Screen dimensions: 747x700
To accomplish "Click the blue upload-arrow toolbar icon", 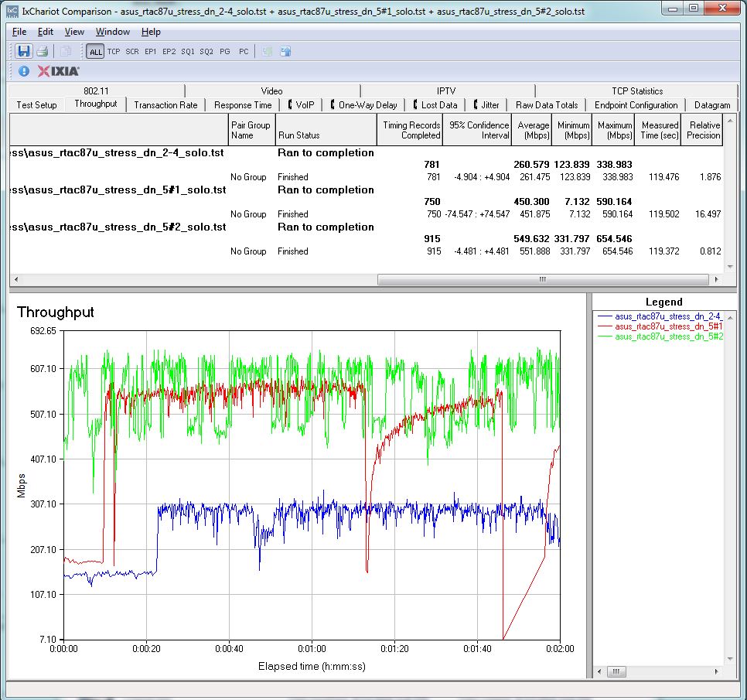I will 285,52.
